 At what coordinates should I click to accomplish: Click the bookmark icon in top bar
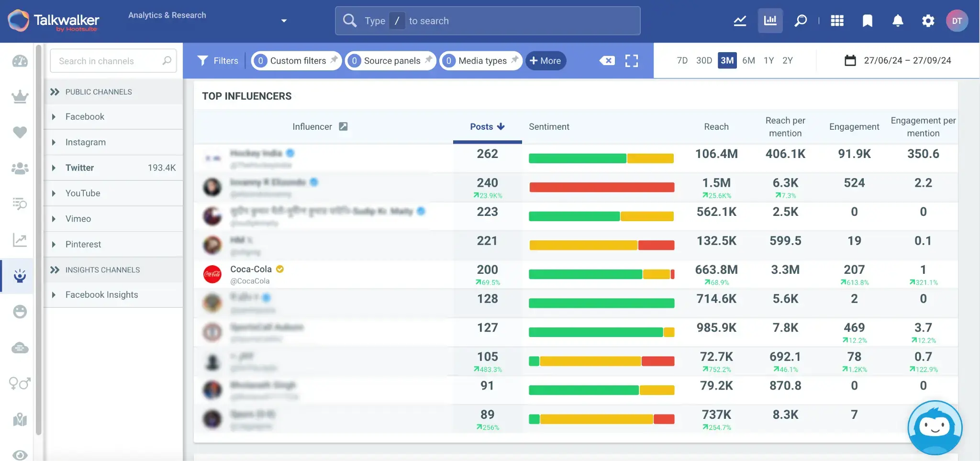click(x=868, y=21)
